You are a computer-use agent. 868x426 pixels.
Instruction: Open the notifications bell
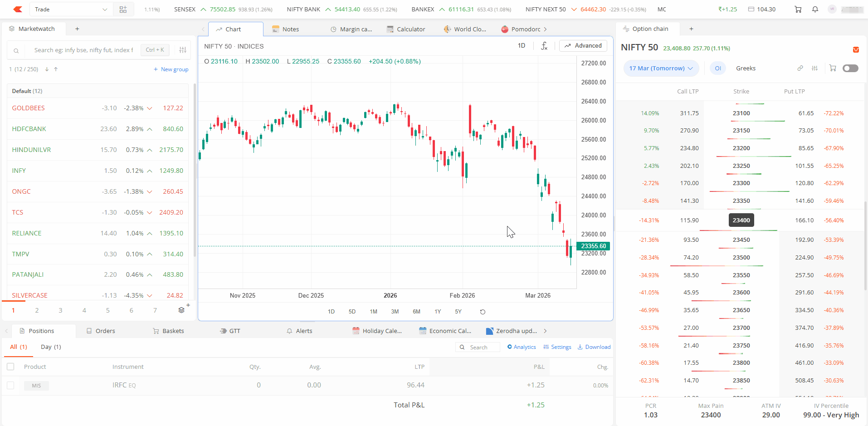point(815,10)
